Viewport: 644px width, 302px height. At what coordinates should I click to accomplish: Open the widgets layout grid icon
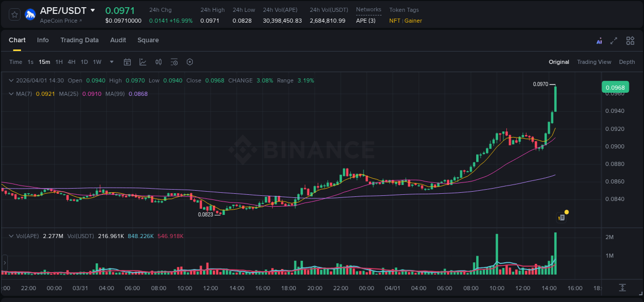pos(630,40)
